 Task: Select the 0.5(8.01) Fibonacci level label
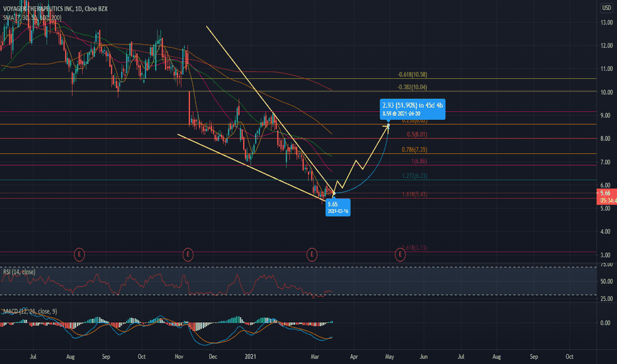click(x=416, y=134)
